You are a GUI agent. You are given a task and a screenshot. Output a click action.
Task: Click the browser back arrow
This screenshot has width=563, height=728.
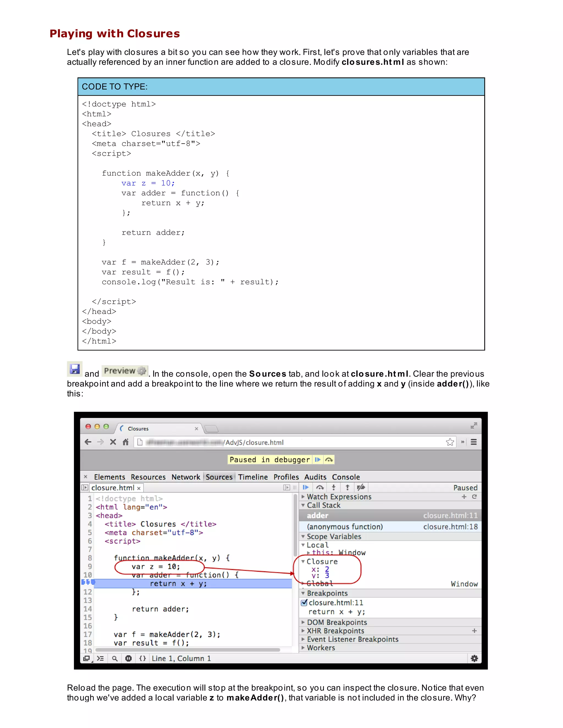pos(88,442)
